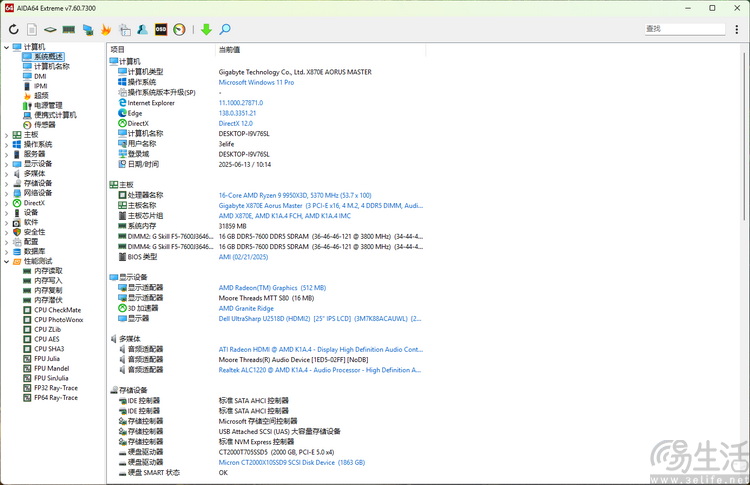Screen dimensions: 750x485
Task: Expand the 主板 tree node
Action: [x=6, y=135]
